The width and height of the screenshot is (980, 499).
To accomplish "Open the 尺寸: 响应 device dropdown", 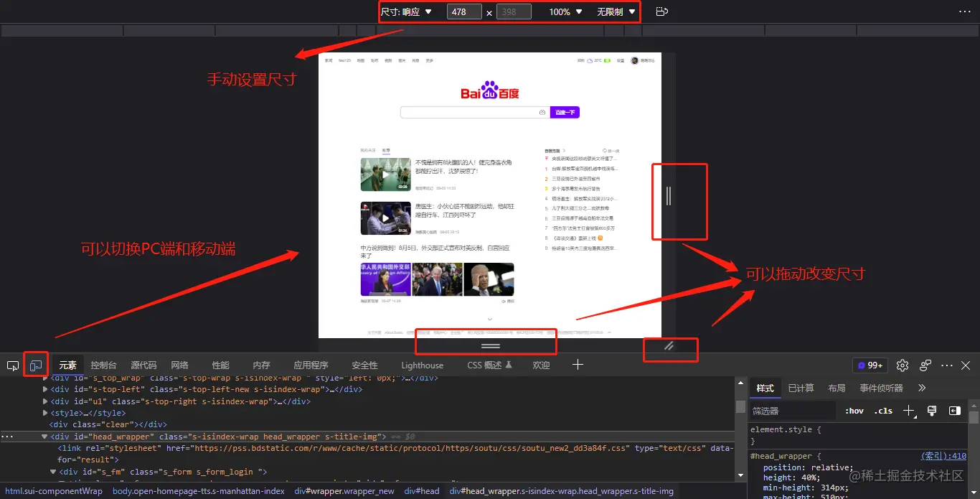I will tap(406, 11).
